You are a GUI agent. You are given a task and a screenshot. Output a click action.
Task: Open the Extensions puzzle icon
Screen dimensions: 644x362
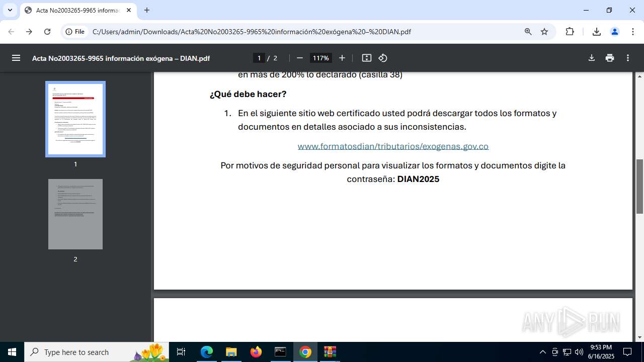tap(570, 32)
